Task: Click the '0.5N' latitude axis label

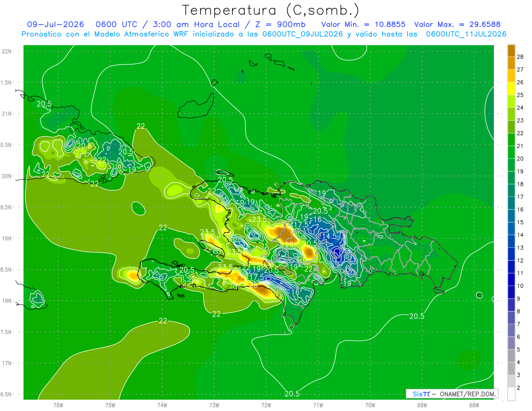Action: 6,145
